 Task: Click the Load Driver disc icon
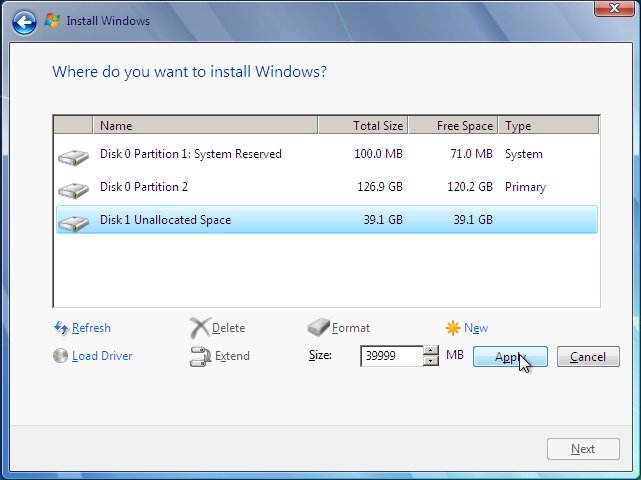click(60, 356)
